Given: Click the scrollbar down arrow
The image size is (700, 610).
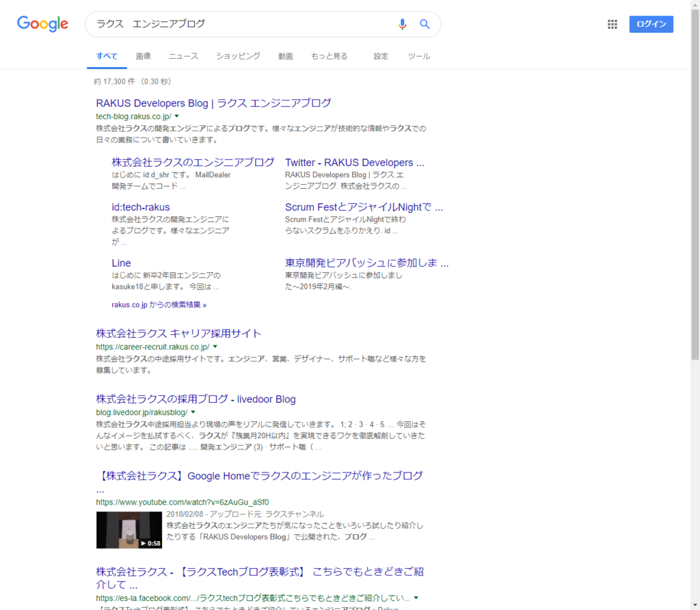Looking at the screenshot, I should pyautogui.click(x=695, y=606).
